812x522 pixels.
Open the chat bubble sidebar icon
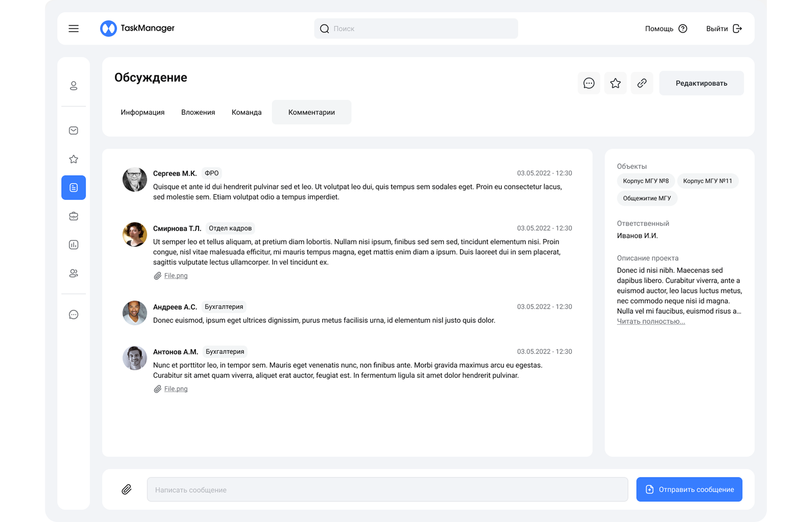tap(74, 315)
